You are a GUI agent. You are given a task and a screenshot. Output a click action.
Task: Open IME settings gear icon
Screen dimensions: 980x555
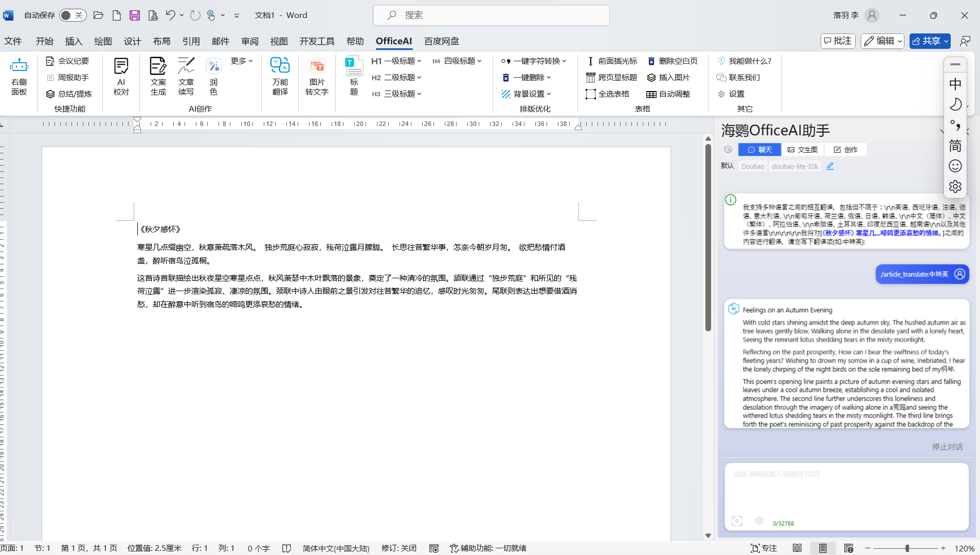coord(955,187)
